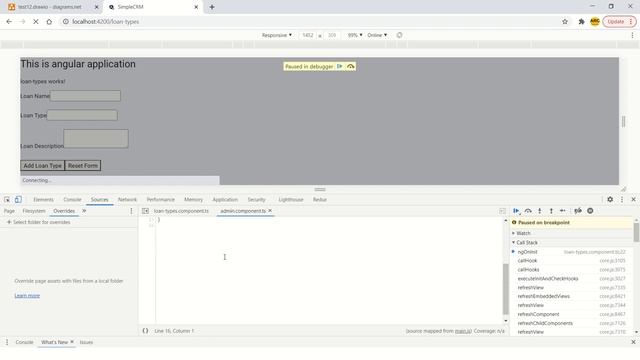Image resolution: width=640 pixels, height=360 pixels.
Task: Open the Responsive device dropdown
Action: click(x=277, y=35)
